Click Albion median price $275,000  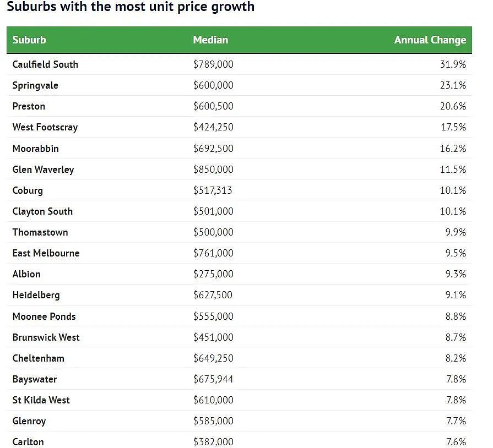[x=213, y=274]
